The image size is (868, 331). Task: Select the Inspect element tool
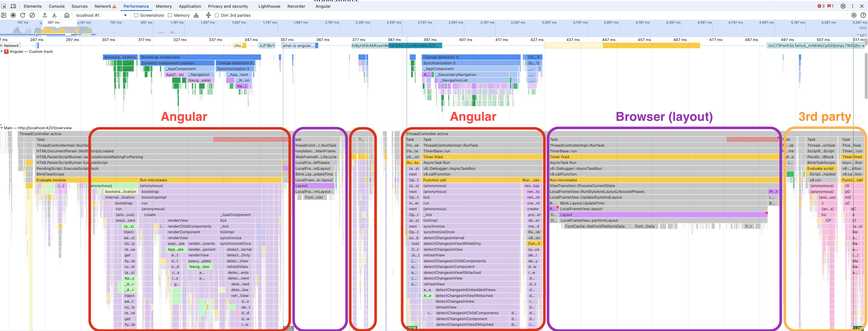point(4,6)
